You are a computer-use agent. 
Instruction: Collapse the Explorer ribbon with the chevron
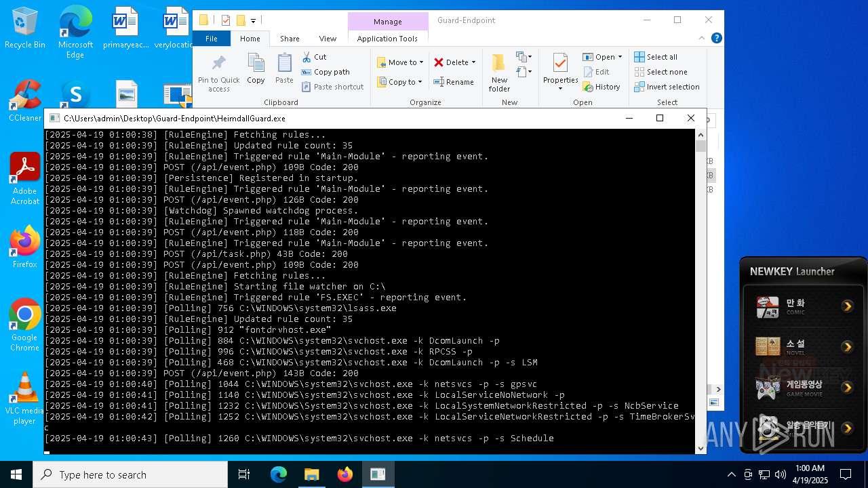703,39
